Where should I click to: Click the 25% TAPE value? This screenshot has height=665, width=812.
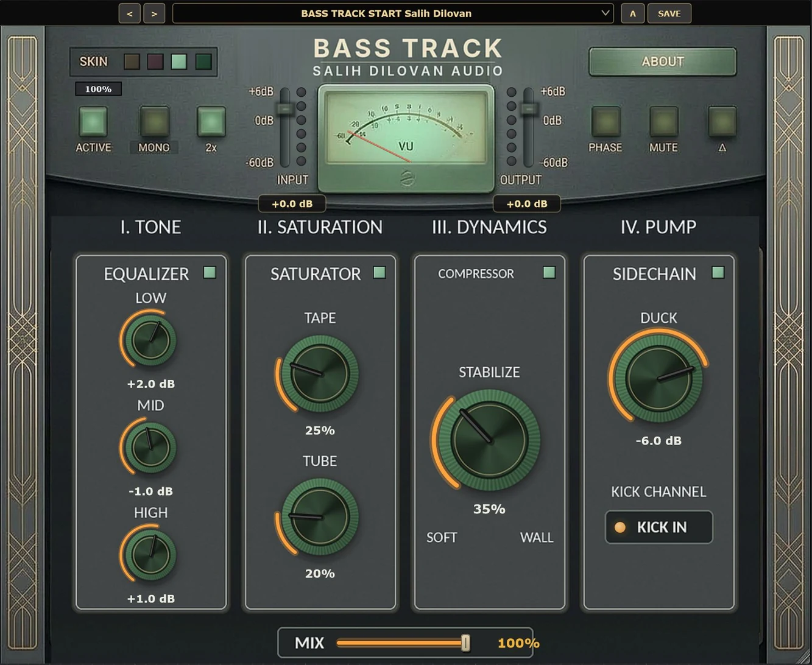pos(320,431)
